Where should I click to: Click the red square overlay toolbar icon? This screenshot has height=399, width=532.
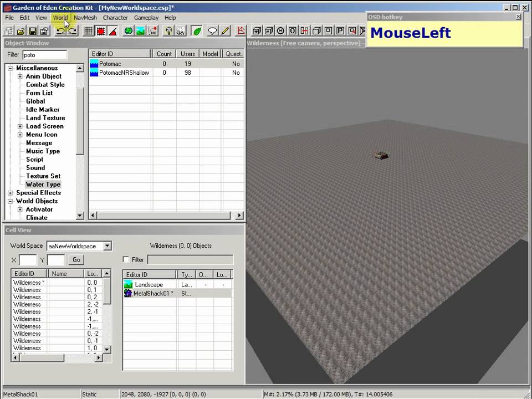coord(352,31)
